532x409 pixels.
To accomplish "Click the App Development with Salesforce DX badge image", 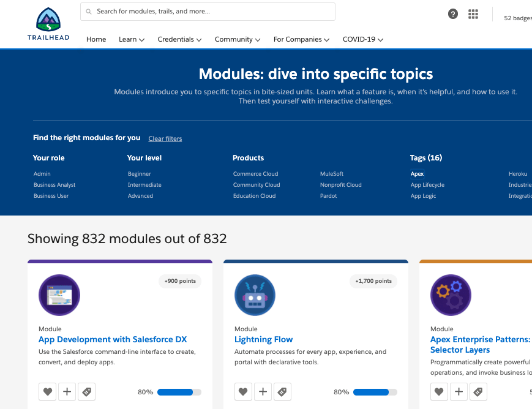I will tap(59, 295).
